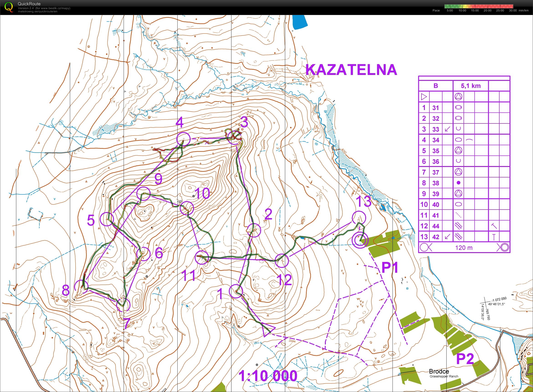The height and width of the screenshot is (392, 533).
Task: Click the min/km unit label
Action: click(x=523, y=10)
